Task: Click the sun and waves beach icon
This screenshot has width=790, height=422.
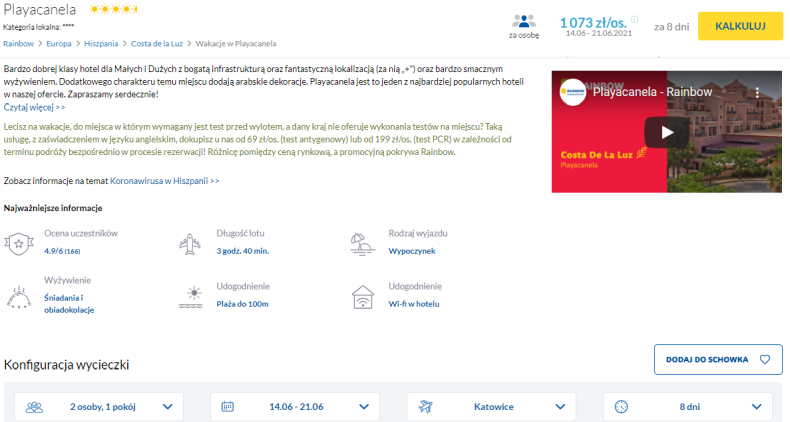Action: click(191, 297)
